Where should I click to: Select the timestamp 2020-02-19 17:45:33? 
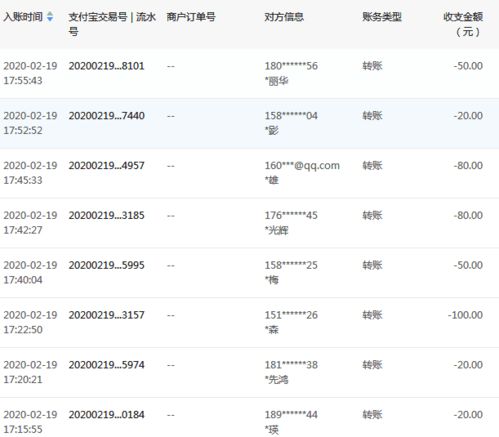tap(30, 173)
